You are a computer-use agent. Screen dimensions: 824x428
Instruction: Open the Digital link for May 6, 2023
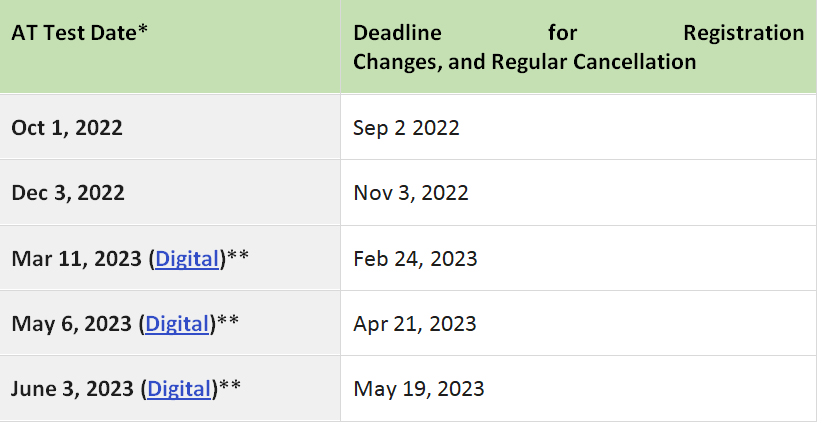click(178, 324)
